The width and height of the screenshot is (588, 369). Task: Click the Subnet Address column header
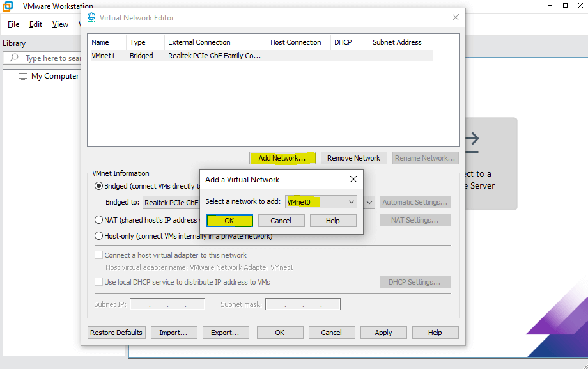tap(401, 42)
